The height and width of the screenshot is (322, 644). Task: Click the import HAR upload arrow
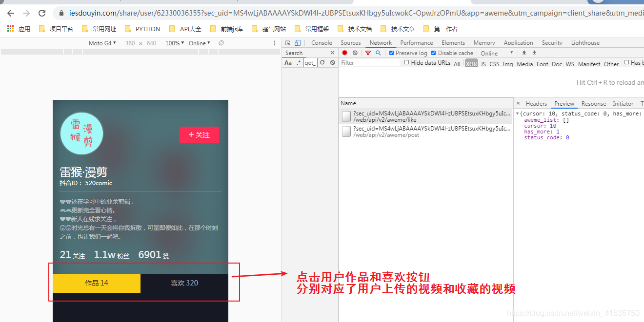tap(524, 53)
